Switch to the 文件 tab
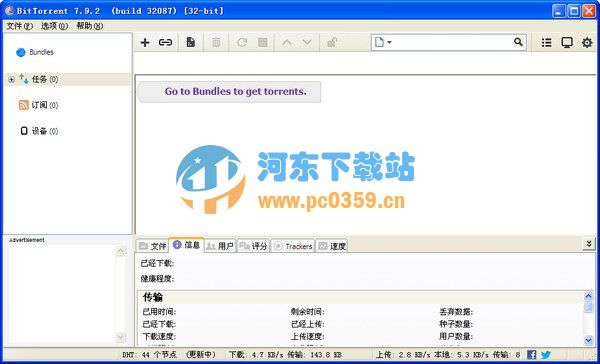Image resolution: width=600 pixels, height=364 pixels. tap(153, 246)
